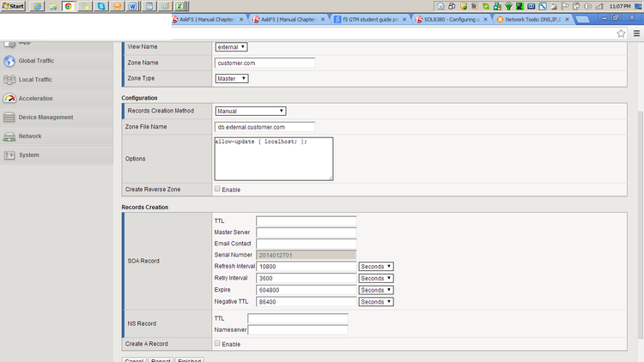Open Records Creation Method dropdown
644x362 pixels.
[250, 111]
